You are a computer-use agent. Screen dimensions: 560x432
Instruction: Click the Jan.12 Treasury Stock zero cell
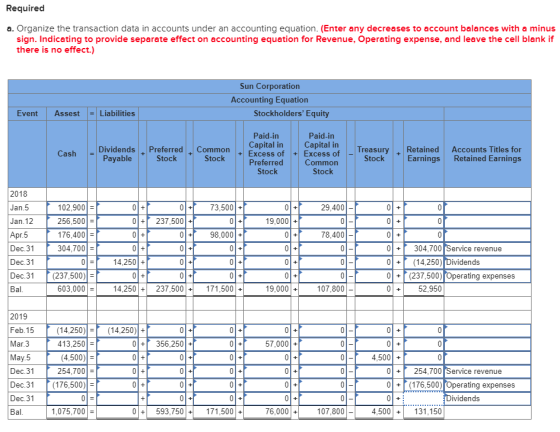tap(374, 221)
